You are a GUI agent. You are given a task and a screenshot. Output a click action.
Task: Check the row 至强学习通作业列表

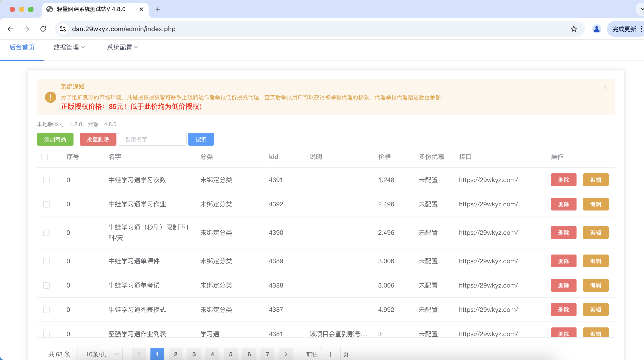pyautogui.click(x=46, y=334)
